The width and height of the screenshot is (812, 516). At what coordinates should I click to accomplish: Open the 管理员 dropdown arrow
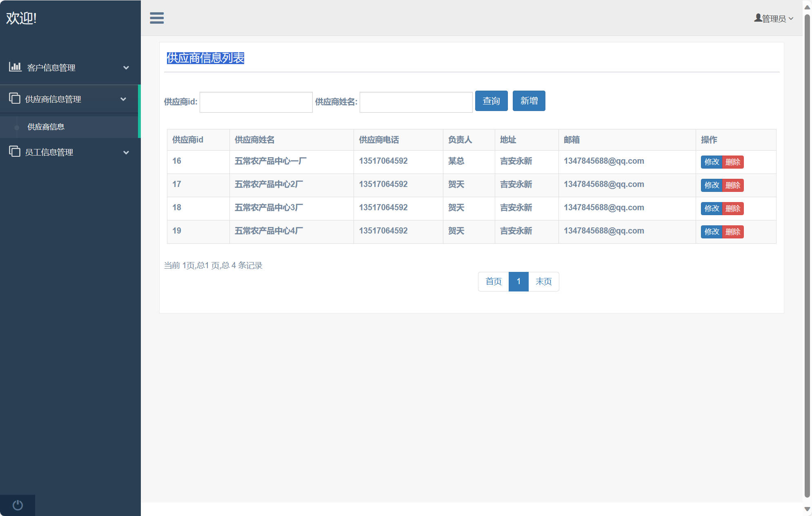(x=791, y=19)
